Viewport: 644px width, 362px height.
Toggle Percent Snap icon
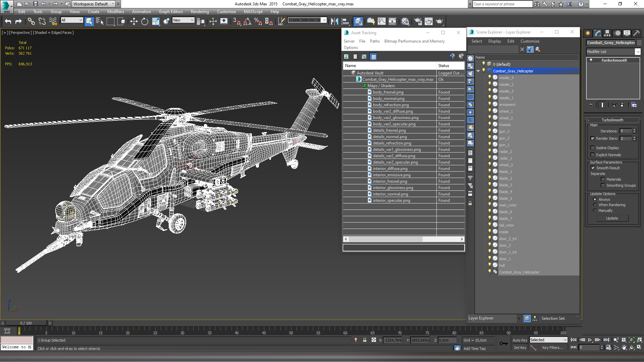pos(258,21)
